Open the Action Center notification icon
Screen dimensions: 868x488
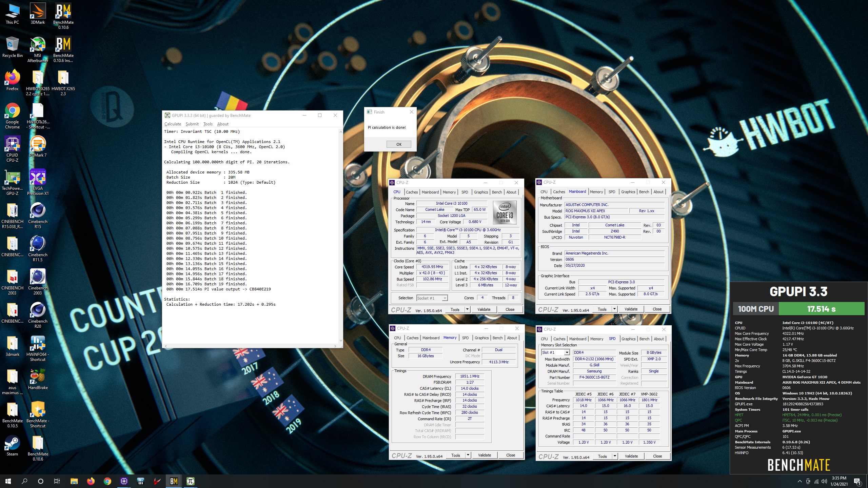tap(857, 481)
